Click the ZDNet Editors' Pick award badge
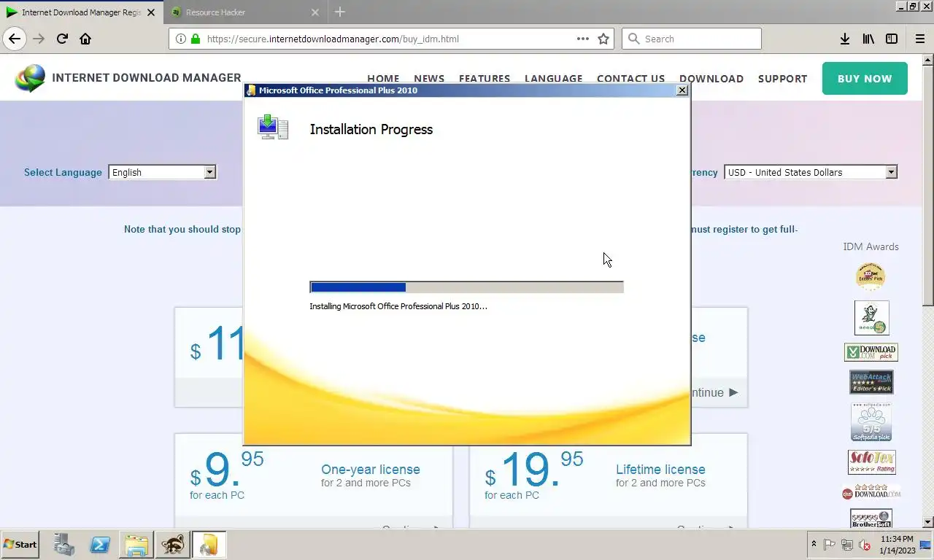The height and width of the screenshot is (560, 934). point(871,277)
